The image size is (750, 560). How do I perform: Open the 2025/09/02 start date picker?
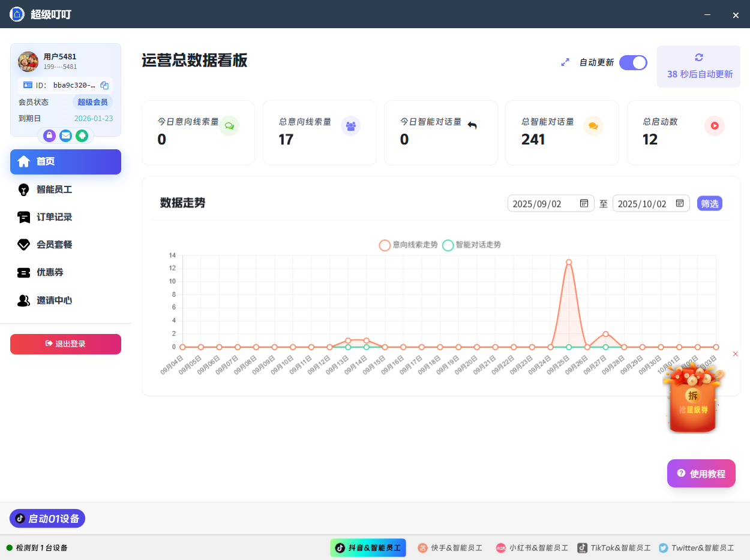584,203
